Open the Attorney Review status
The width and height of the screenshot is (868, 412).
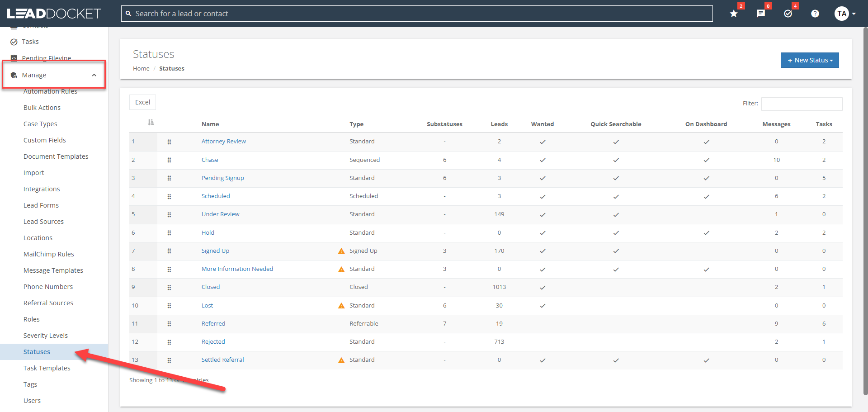point(223,141)
